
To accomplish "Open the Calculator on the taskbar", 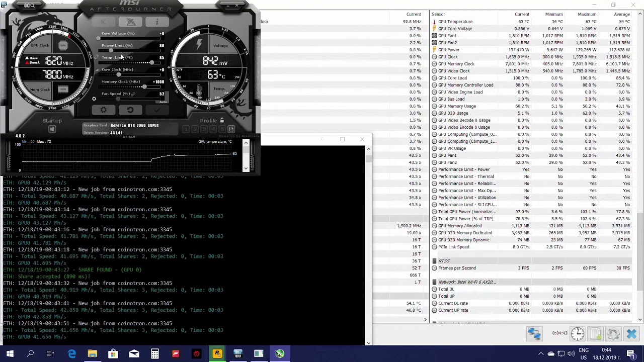I will pos(154,353).
